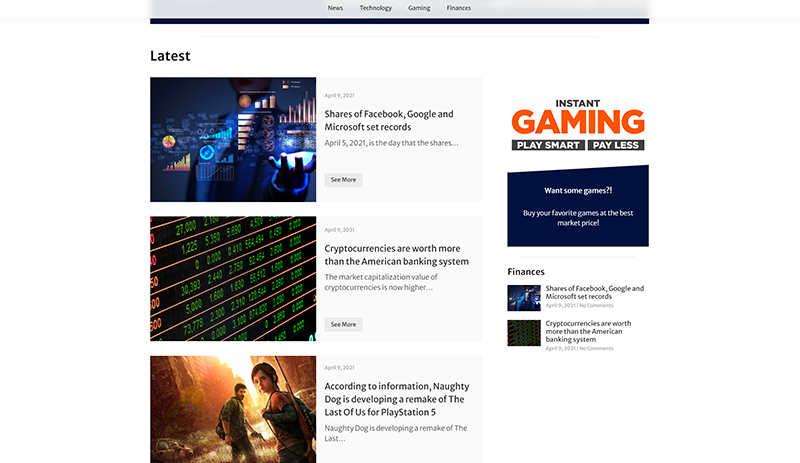Open the cryptocurrencies headline in the Latest list
Viewport: 800px width, 463px height.
[396, 255]
